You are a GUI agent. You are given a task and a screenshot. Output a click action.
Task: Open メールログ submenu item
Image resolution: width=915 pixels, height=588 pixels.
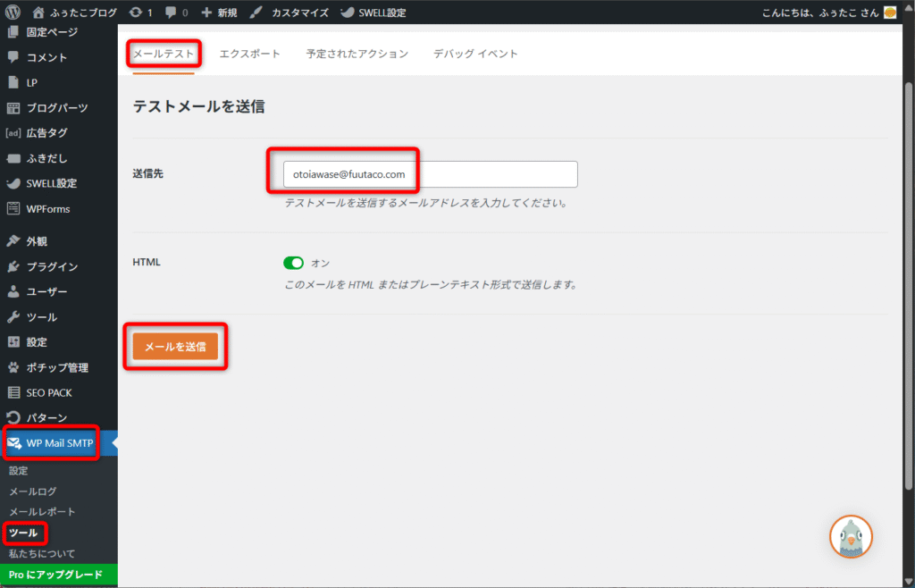click(32, 491)
